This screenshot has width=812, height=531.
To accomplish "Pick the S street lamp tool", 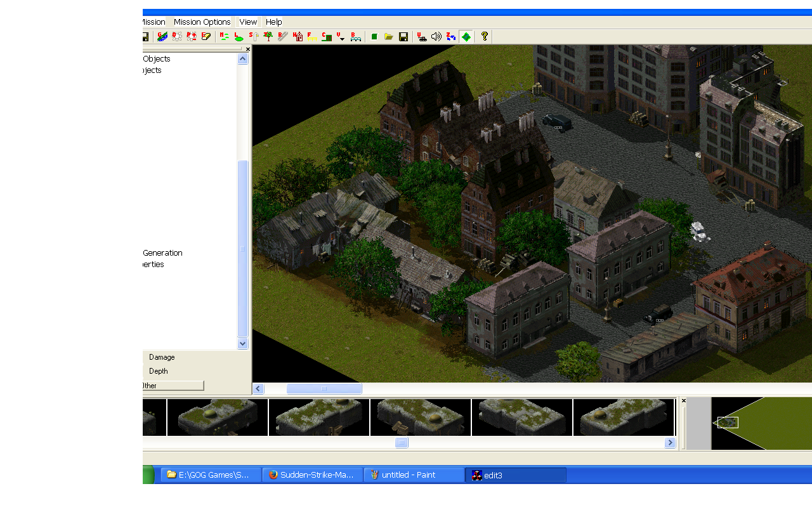I will (x=254, y=37).
